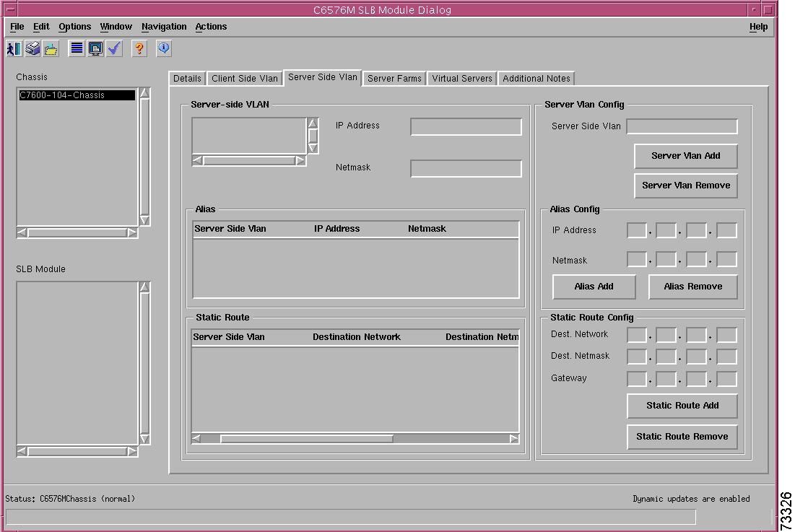This screenshot has height=532, width=795.
Task: Click Static Route Server Side Vlan column header
Action: pyautogui.click(x=229, y=337)
